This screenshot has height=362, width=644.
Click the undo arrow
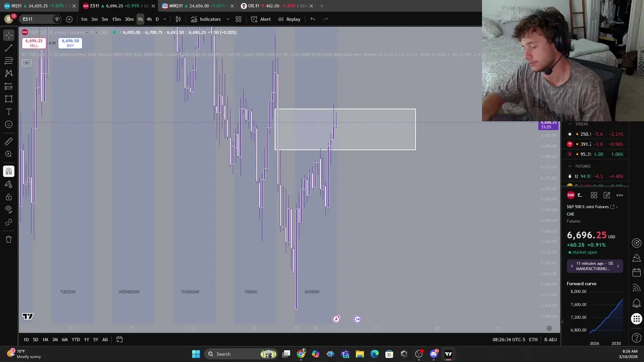point(312,19)
